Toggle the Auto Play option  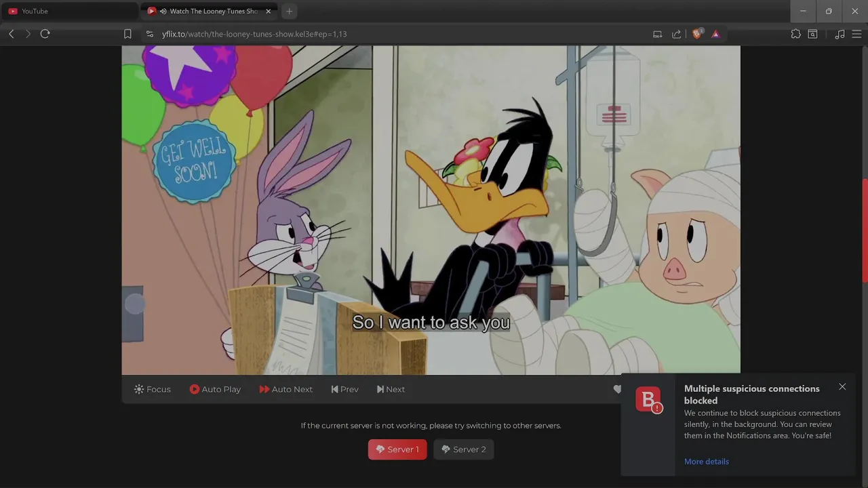pyautogui.click(x=215, y=389)
